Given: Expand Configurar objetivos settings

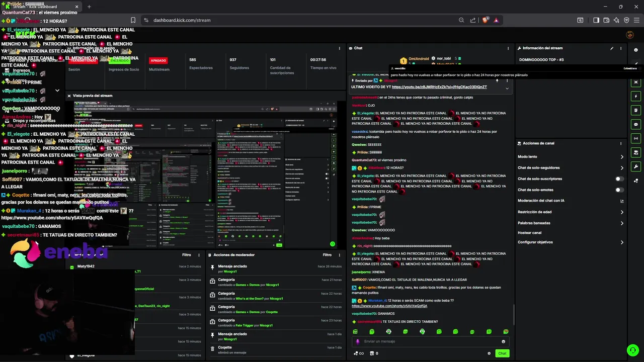Looking at the screenshot, I should click(622, 242).
